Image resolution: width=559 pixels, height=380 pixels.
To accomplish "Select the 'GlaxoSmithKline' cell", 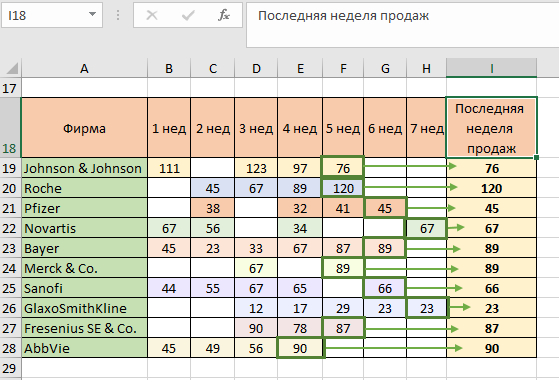I will point(84,308).
